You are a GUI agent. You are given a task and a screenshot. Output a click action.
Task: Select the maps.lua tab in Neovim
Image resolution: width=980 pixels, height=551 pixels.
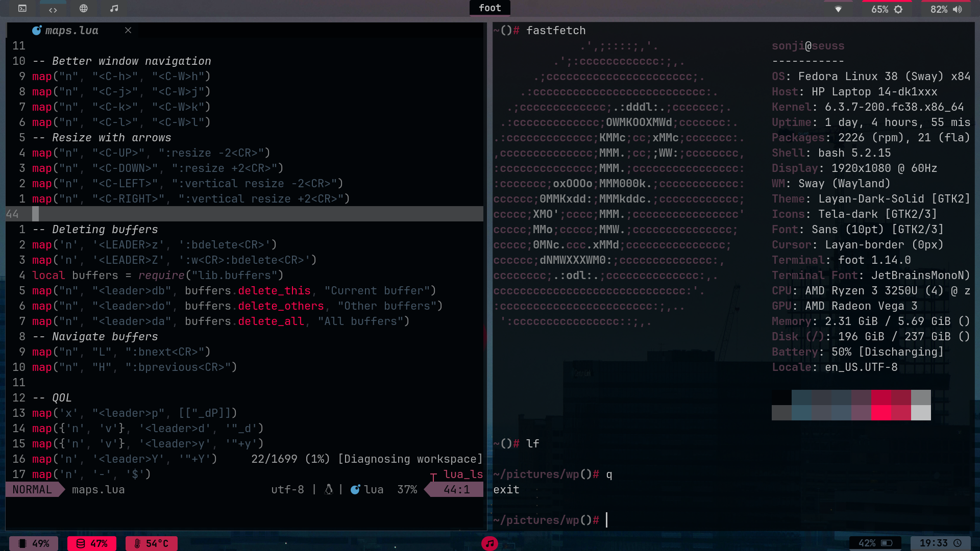click(x=72, y=31)
